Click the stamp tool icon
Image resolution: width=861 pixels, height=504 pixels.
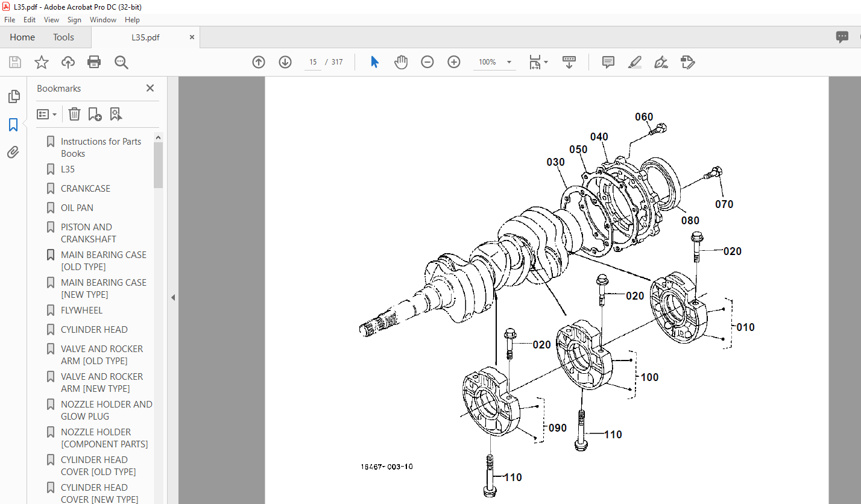point(688,62)
